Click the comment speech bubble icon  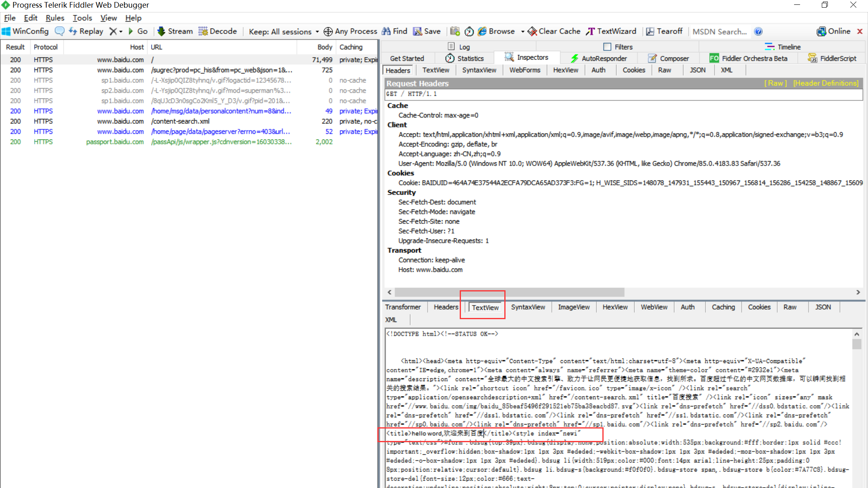[59, 31]
